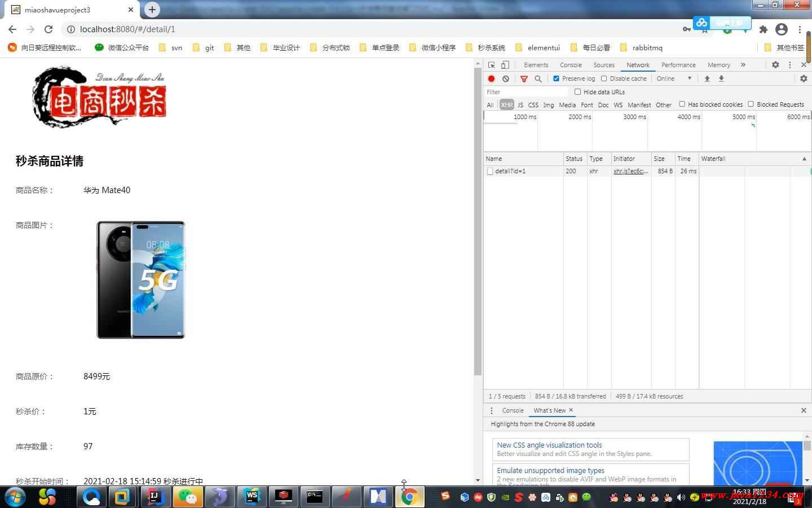
Task: Reload the current page
Action: pyautogui.click(x=48, y=29)
